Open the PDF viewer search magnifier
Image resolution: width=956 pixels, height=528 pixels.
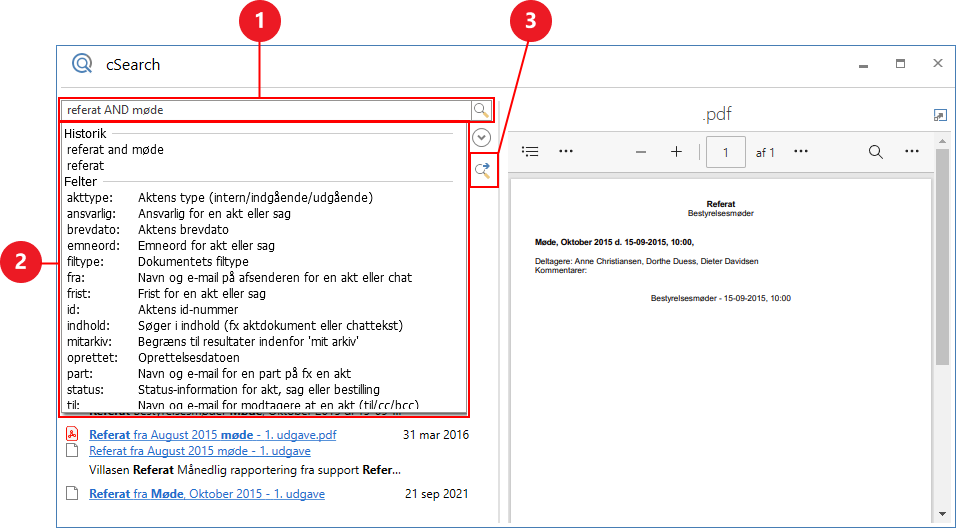pyautogui.click(x=875, y=152)
